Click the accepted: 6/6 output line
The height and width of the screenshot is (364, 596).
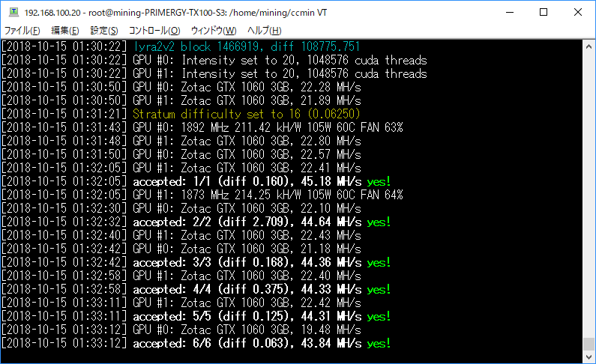pos(196,343)
